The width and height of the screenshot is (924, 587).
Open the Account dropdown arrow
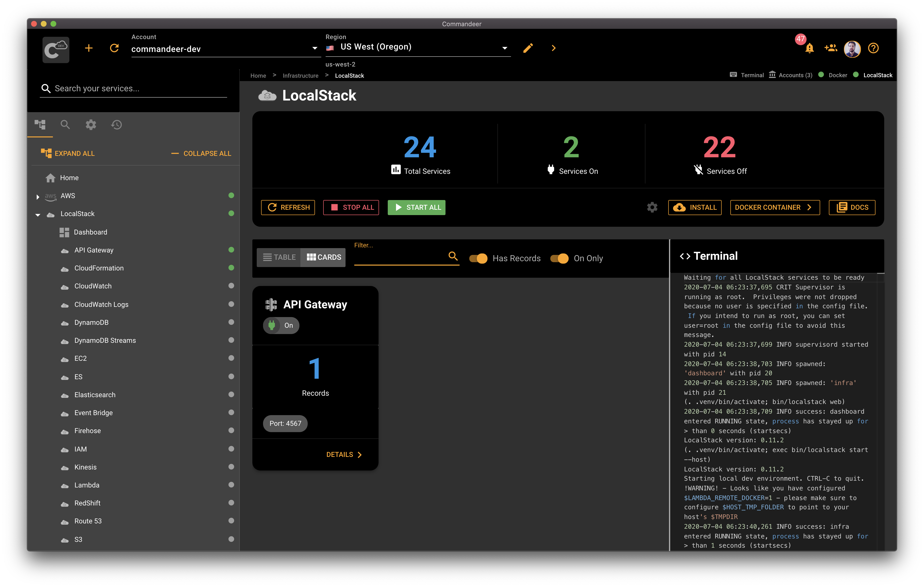(x=315, y=48)
